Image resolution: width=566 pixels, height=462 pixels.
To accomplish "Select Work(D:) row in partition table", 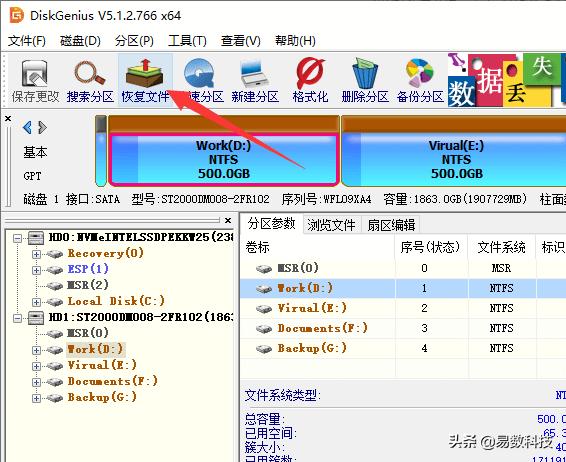I will [403, 288].
